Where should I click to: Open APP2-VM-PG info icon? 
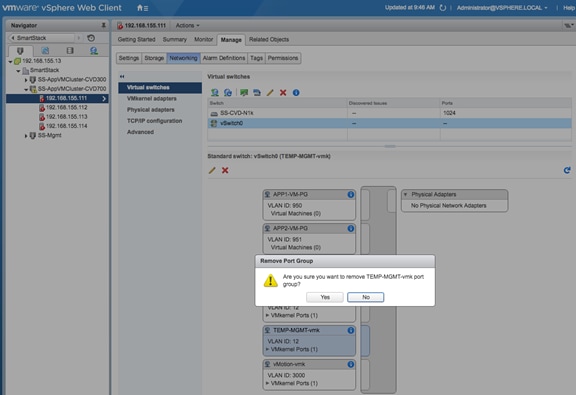[351, 228]
